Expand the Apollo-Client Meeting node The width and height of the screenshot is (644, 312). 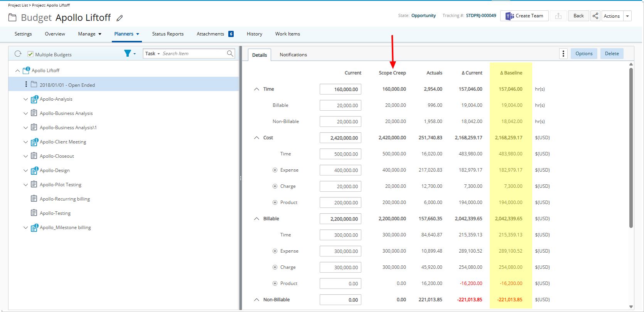coord(25,142)
